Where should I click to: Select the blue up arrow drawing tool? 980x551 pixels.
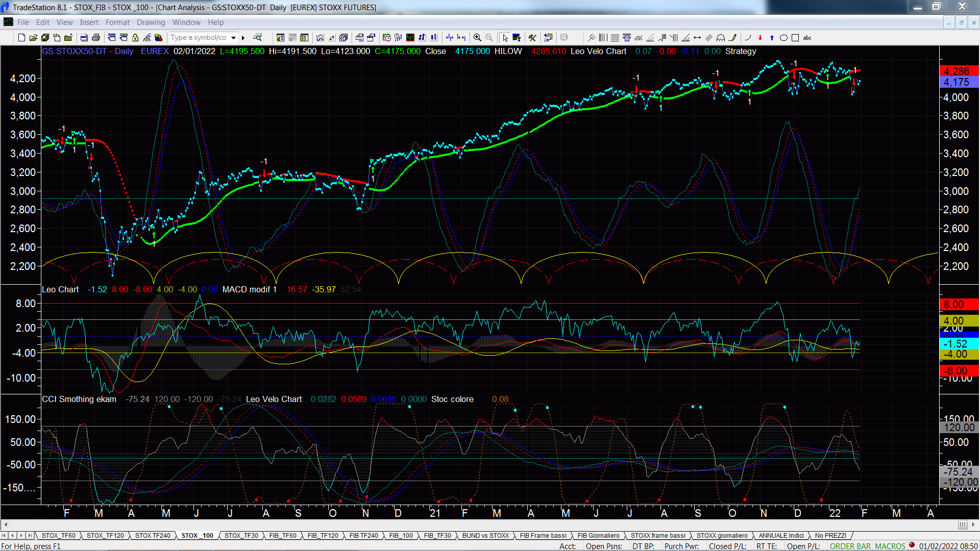tap(772, 38)
